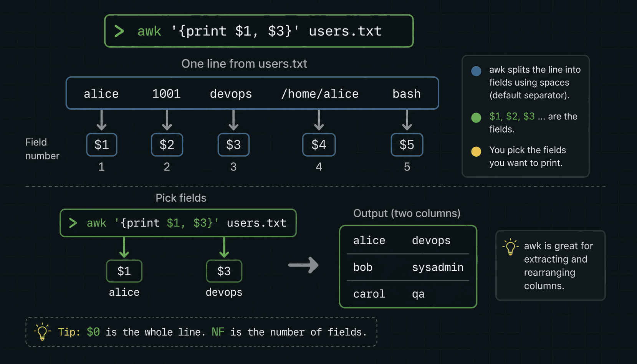Click the green '$1, $2, $3' legend text
The height and width of the screenshot is (364, 637).
512,117
